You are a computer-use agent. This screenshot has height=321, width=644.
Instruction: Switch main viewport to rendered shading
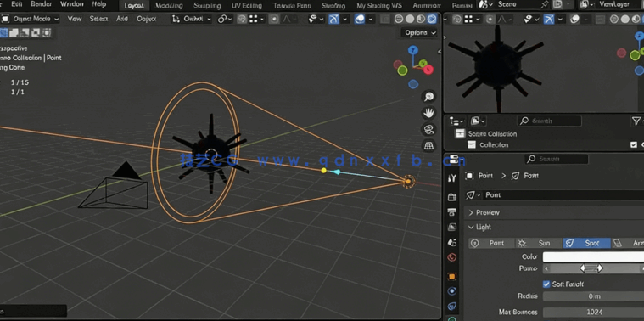(x=432, y=19)
